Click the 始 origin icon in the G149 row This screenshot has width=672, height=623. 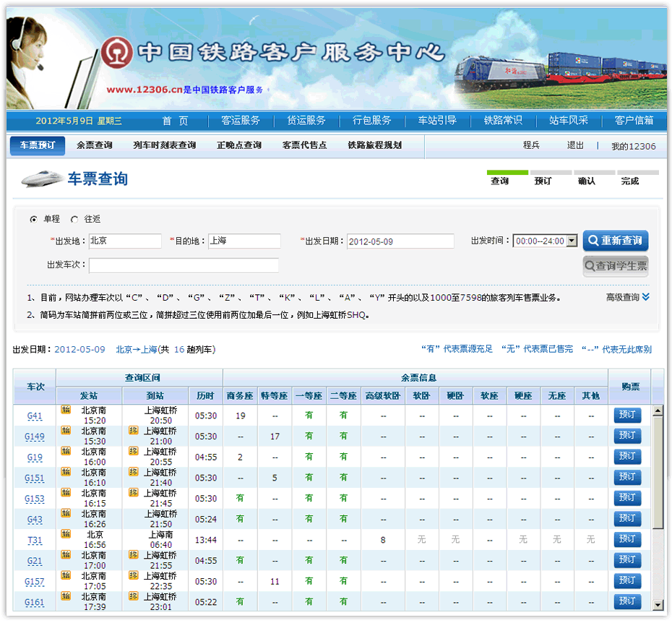[66, 430]
